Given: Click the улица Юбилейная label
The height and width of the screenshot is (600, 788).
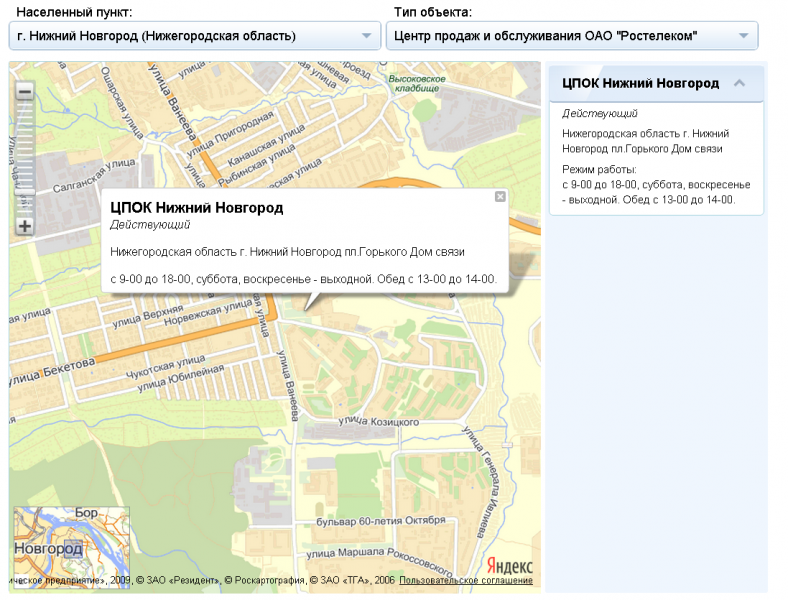Looking at the screenshot, I should [181, 378].
